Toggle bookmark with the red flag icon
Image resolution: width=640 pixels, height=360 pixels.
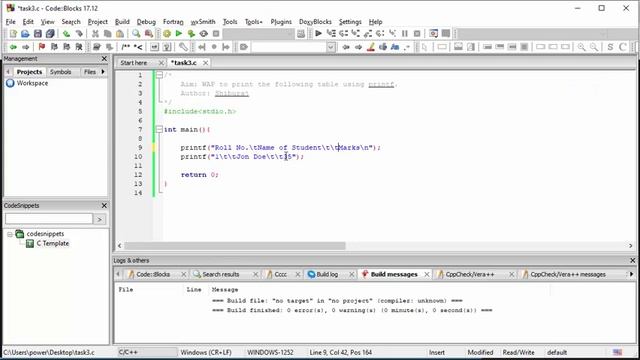tap(42, 47)
